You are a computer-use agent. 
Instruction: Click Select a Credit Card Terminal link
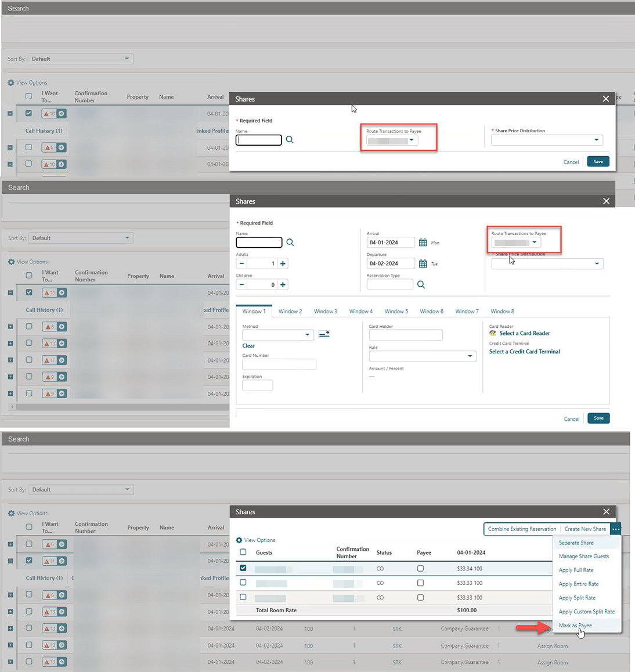pyautogui.click(x=524, y=352)
